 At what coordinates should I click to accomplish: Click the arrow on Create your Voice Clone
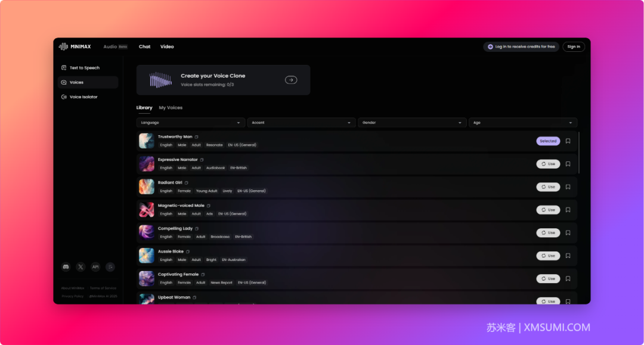[x=291, y=80]
